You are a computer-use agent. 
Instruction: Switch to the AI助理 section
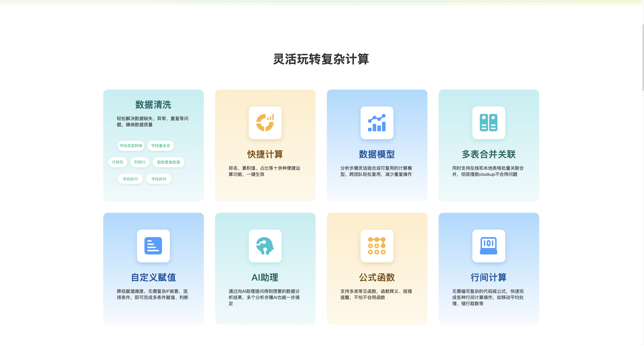(265, 277)
